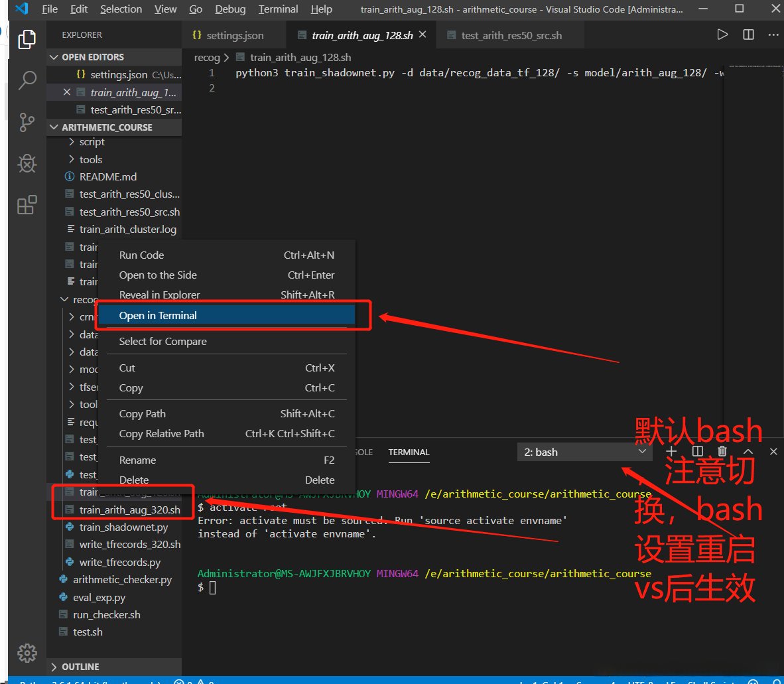Viewport: 784px width, 684px height.
Task: Open the Debug view bug icon
Action: (27, 163)
